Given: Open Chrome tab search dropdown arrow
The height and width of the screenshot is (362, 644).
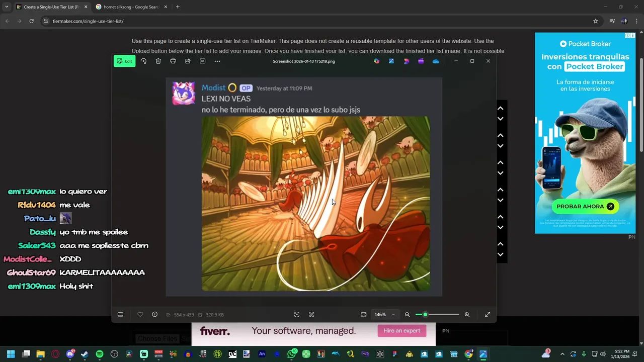Looking at the screenshot, I should point(6,7).
